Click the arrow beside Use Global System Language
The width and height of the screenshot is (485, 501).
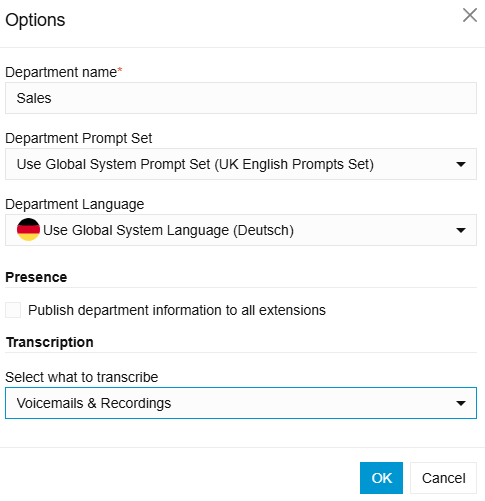coord(461,230)
